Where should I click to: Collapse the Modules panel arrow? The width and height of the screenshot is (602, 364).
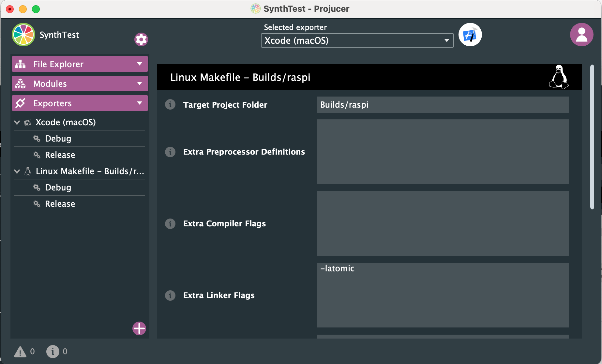coord(140,83)
